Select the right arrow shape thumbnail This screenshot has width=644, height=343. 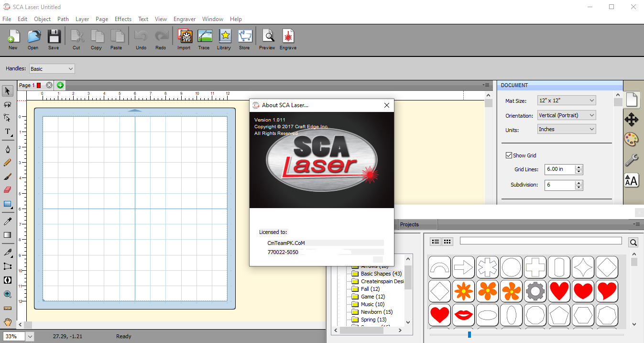pos(463,267)
